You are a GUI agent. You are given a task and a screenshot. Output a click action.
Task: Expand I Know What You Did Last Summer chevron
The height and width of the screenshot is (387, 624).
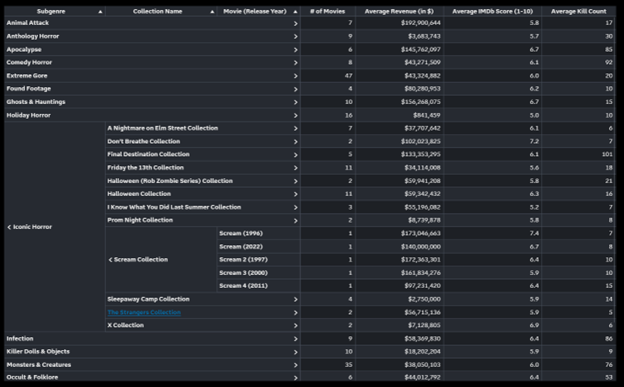pos(295,207)
